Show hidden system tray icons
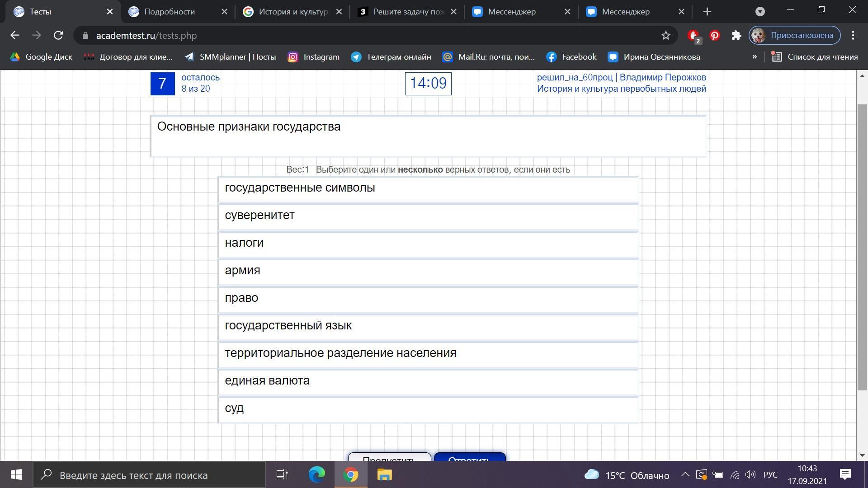This screenshot has height=488, width=868. (685, 475)
